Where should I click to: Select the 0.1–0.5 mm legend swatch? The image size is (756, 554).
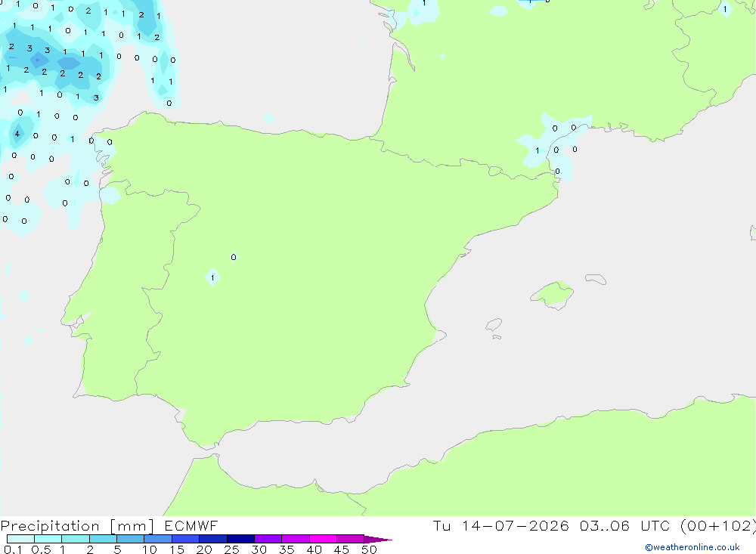point(20,539)
